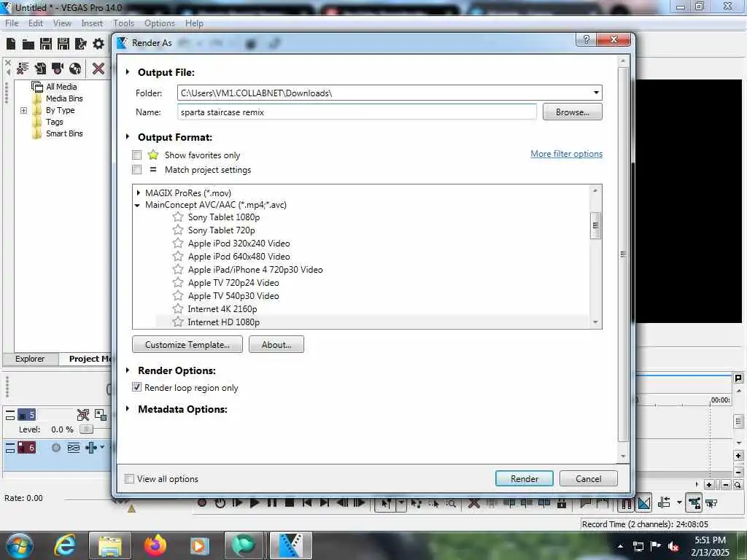
Task: Click the New Project toolbar icon
Action: [x=10, y=44]
